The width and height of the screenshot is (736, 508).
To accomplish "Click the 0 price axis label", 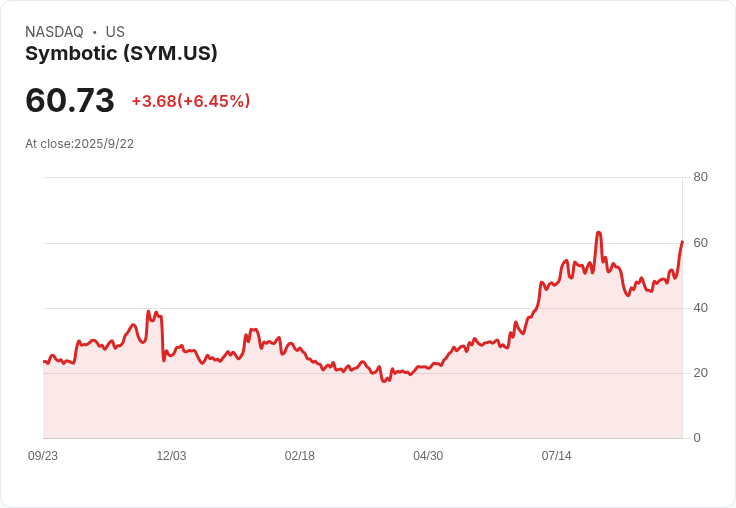I will coord(697,438).
